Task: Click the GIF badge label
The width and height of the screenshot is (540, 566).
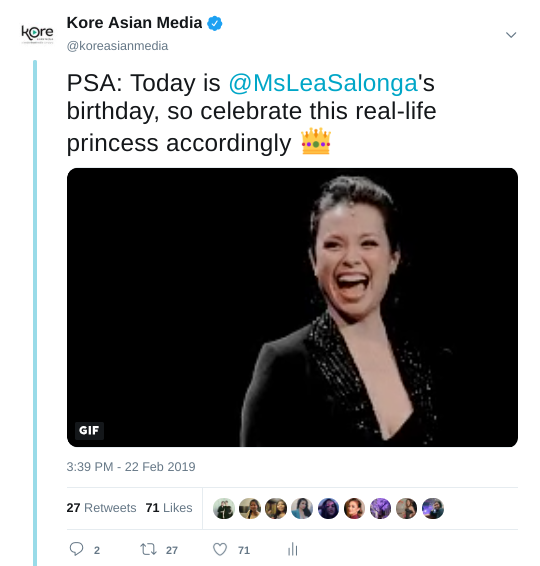Action: tap(89, 430)
